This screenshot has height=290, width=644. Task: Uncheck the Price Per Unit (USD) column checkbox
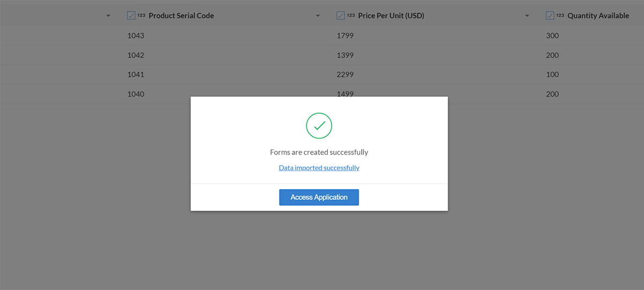pyautogui.click(x=340, y=16)
